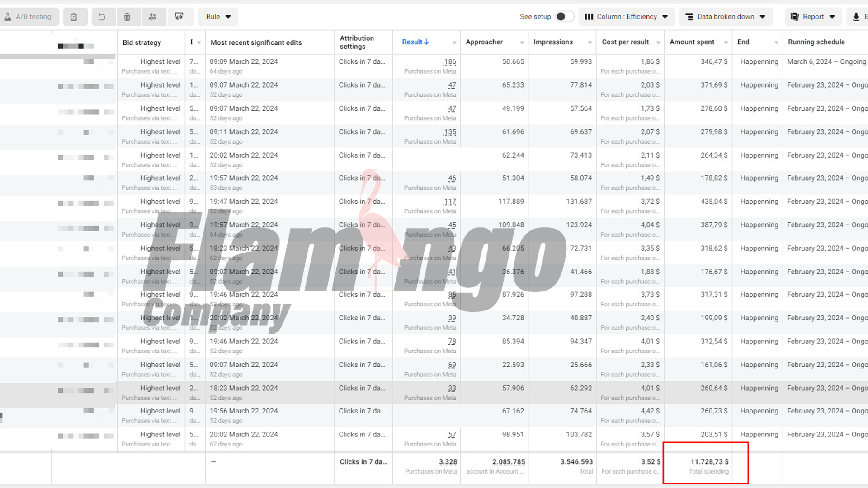Image resolution: width=868 pixels, height=488 pixels.
Task: Click the breakdown icon beside Data broken down
Action: [x=689, y=17]
